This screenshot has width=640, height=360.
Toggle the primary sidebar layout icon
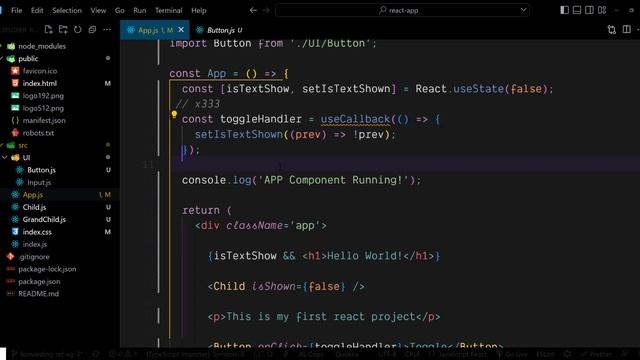pos(564,10)
